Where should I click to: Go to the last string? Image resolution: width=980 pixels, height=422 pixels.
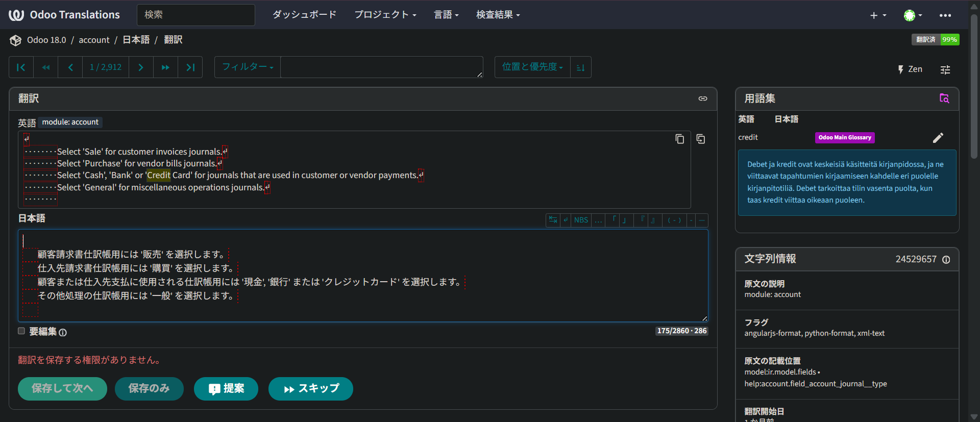click(x=190, y=67)
